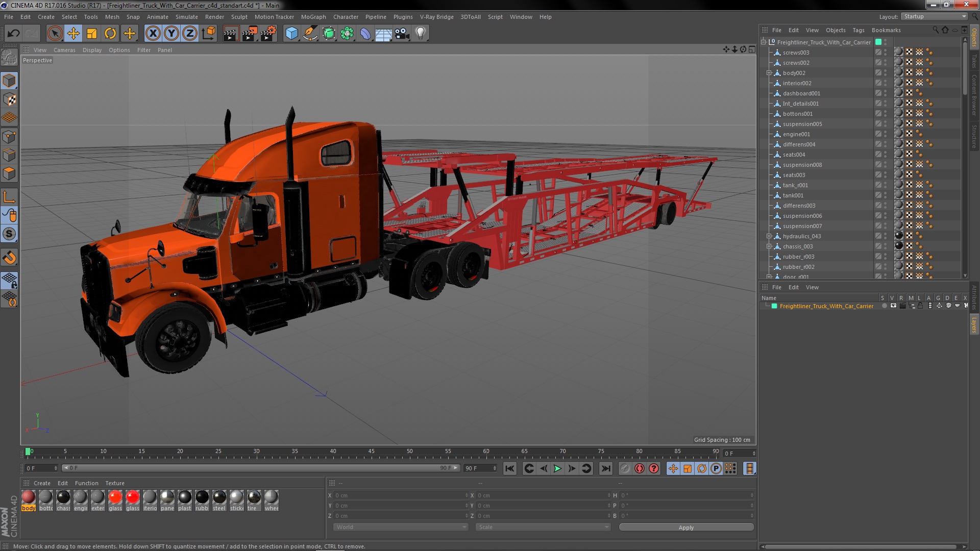The image size is (980, 551).
Task: Open the Function menu in Material Manager
Action: (x=86, y=483)
